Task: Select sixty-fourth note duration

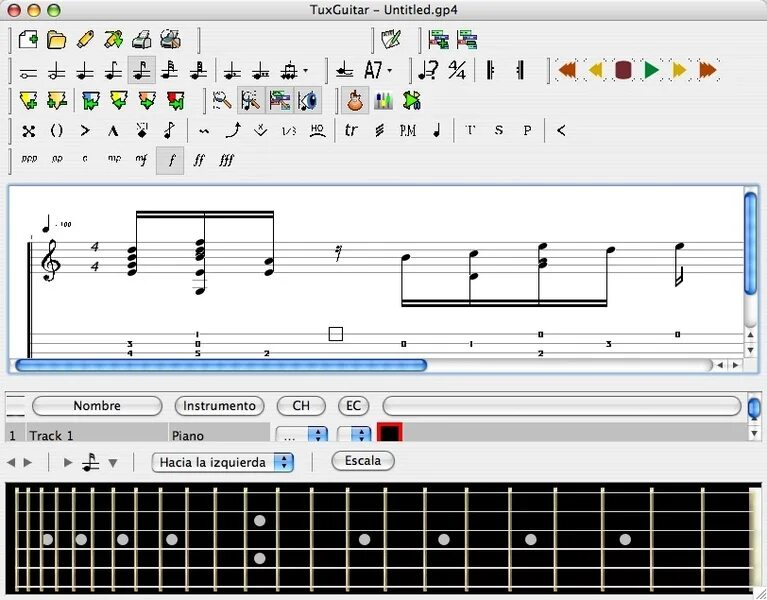Action: [198, 71]
